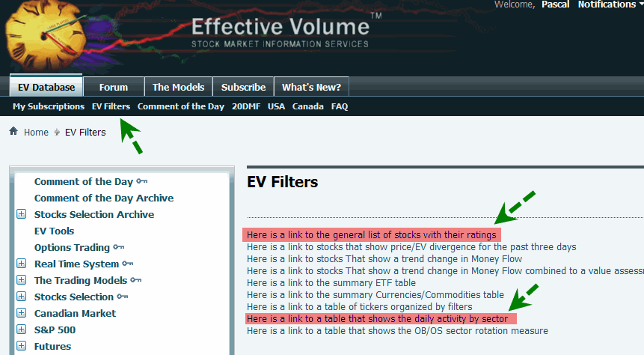Select Canadian Market in the sidebar
This screenshot has height=355, width=644.
(75, 313)
